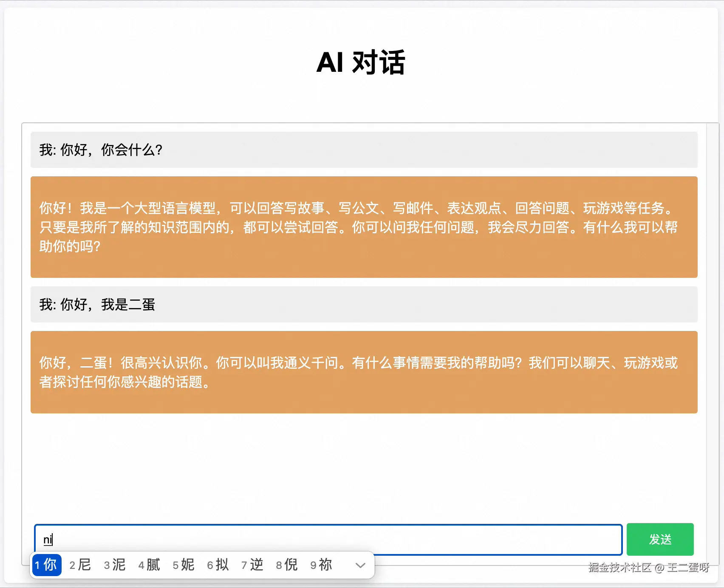Select IME candidate "尼"
This screenshot has height=588, width=724.
(80, 565)
